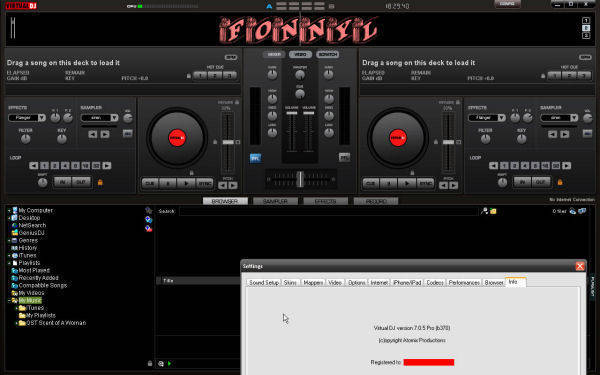Click the lock icon at bottom of folder panel
The width and height of the screenshot is (600, 375).
150,364
